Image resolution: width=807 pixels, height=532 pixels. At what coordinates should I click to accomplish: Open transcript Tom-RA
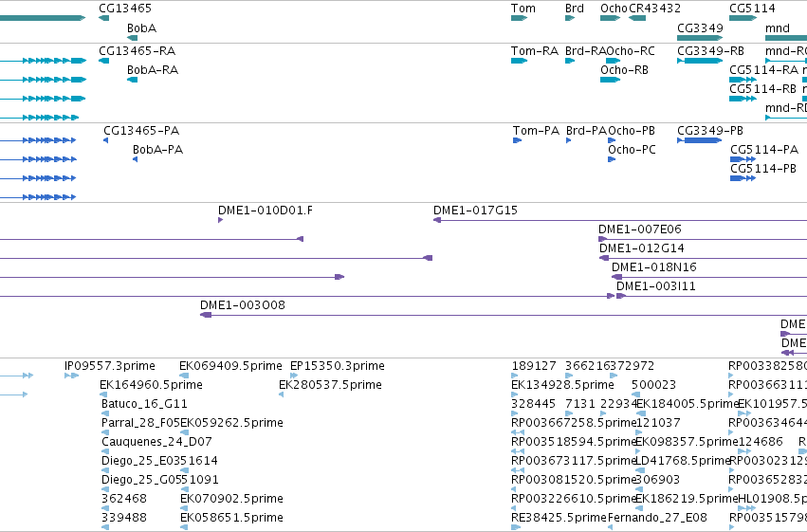(x=520, y=61)
